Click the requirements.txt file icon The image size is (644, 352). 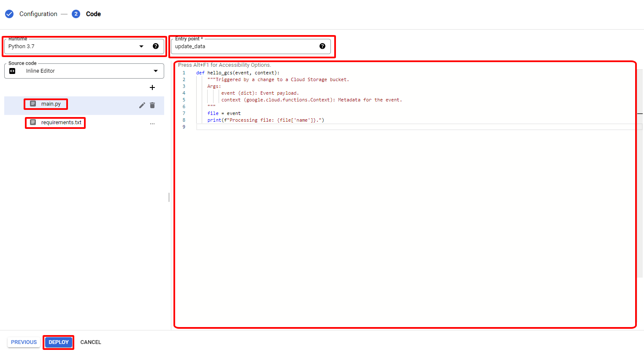coord(33,122)
